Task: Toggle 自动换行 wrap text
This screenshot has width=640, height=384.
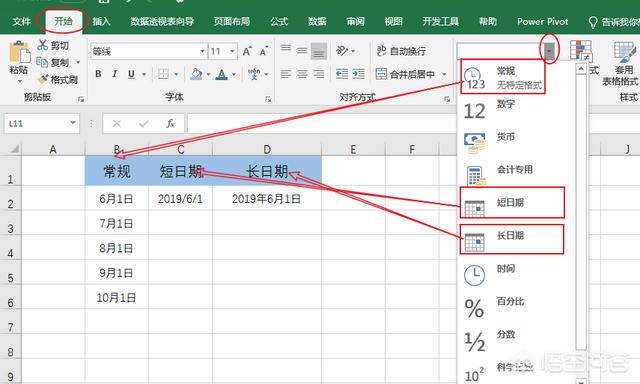Action: coord(401,51)
